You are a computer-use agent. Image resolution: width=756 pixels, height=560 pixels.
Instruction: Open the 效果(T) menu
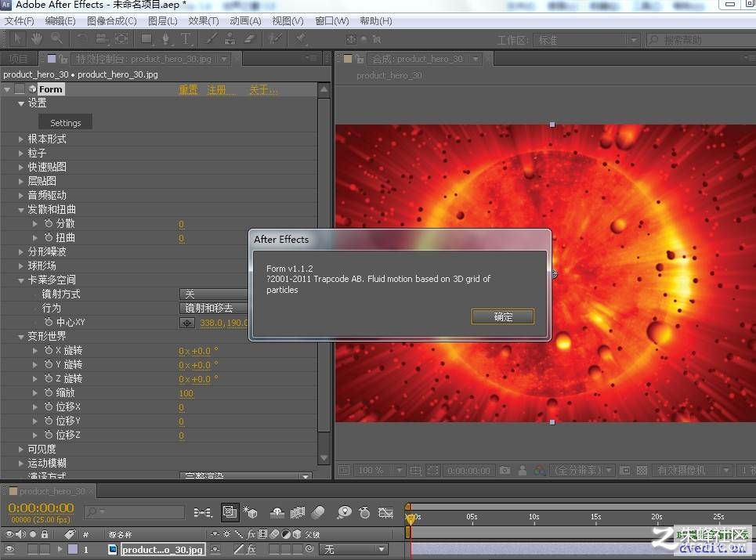(x=204, y=20)
